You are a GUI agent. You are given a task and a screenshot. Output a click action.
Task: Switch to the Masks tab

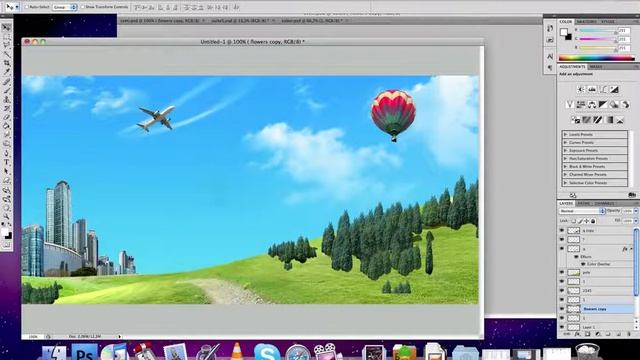pyautogui.click(x=596, y=67)
